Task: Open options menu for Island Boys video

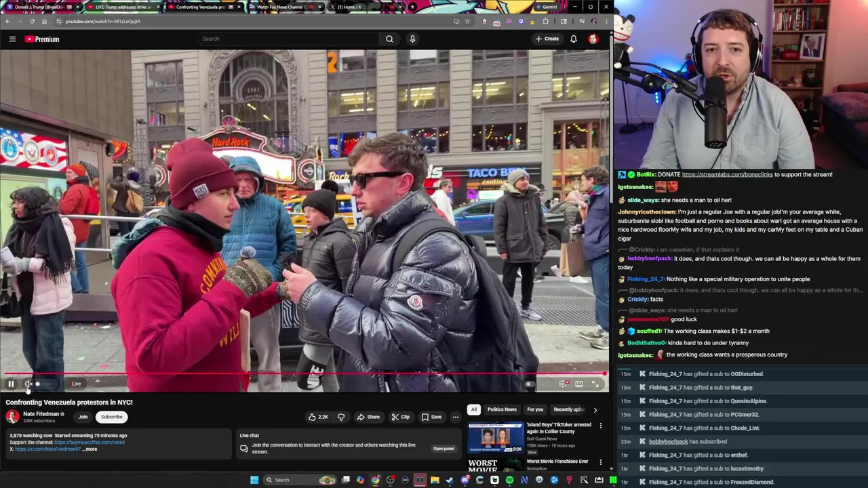Action: pos(600,426)
